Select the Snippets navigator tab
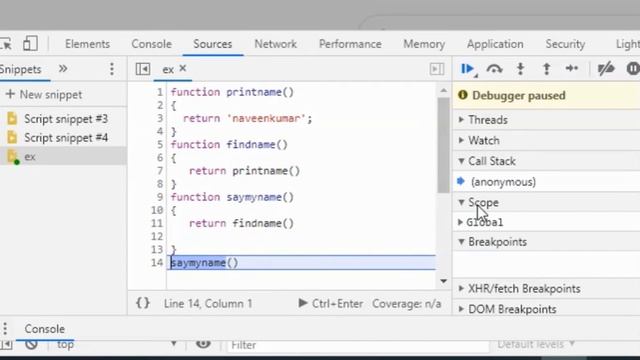The image size is (640, 360). (x=21, y=69)
